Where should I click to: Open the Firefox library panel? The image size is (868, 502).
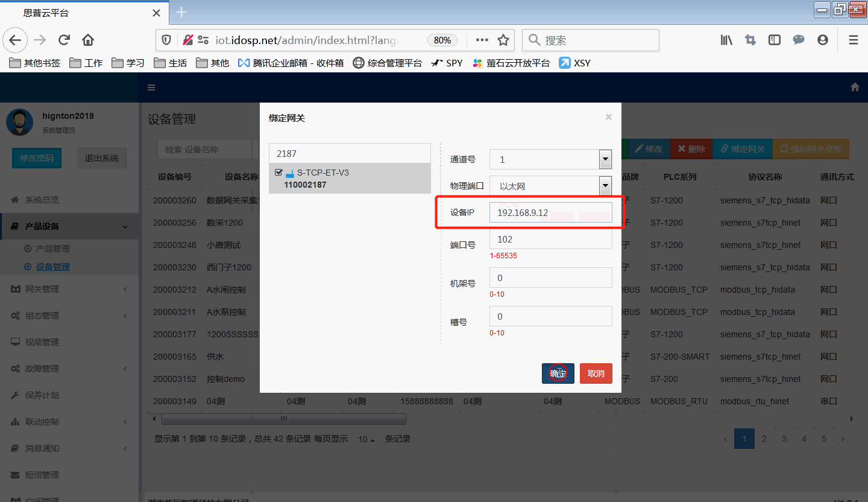726,40
